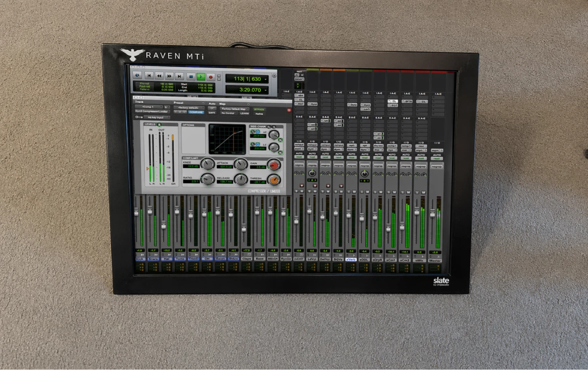Open sub counter 3:29.070 format arrow

265,90
